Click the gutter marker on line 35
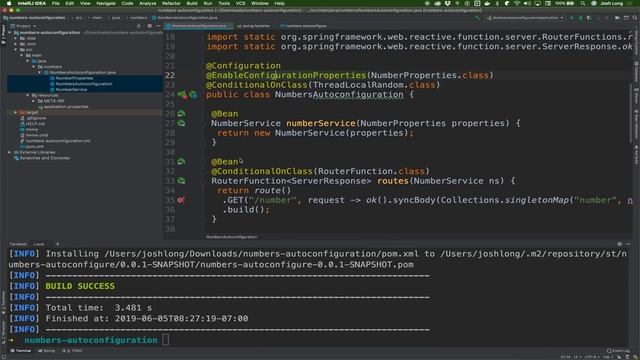 point(181,200)
